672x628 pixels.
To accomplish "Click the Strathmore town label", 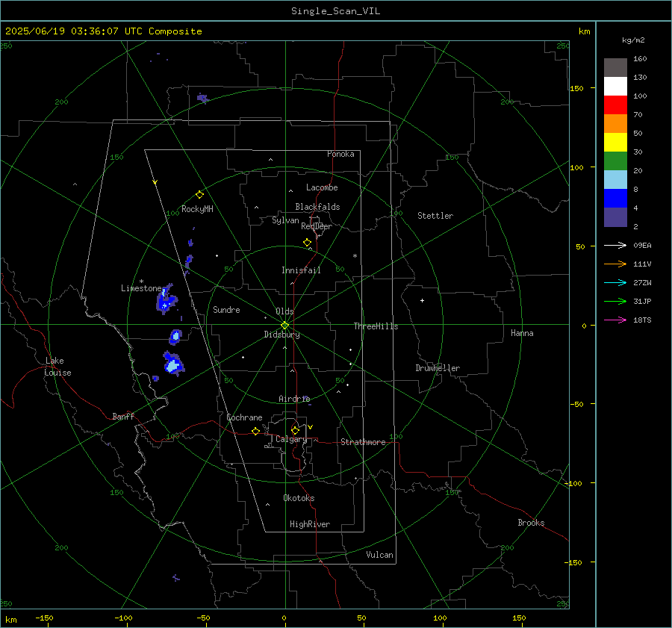I will (363, 442).
